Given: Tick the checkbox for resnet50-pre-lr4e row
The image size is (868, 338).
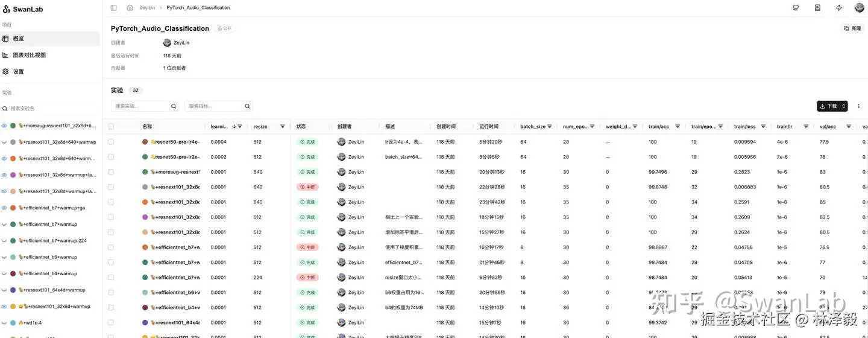Looking at the screenshot, I should (x=110, y=142).
